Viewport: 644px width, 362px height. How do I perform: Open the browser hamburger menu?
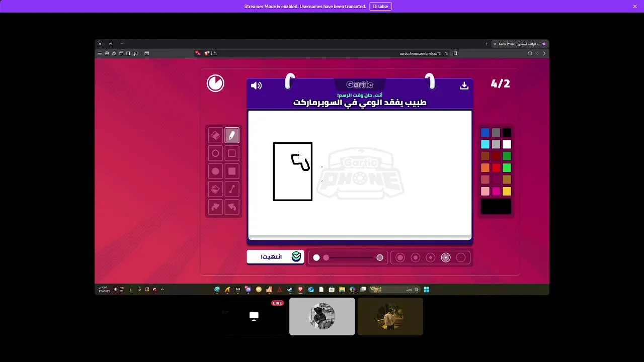point(100,53)
